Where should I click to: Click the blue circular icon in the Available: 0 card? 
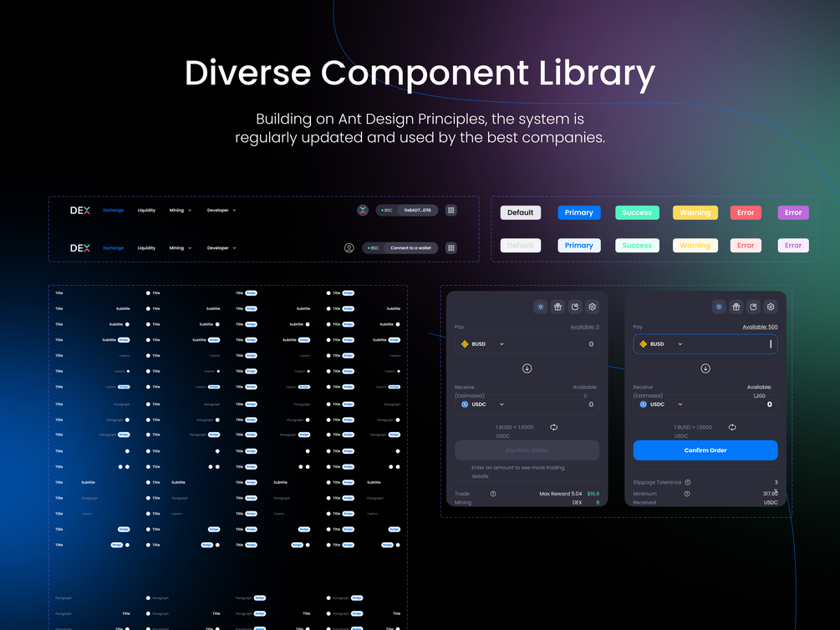(541, 307)
